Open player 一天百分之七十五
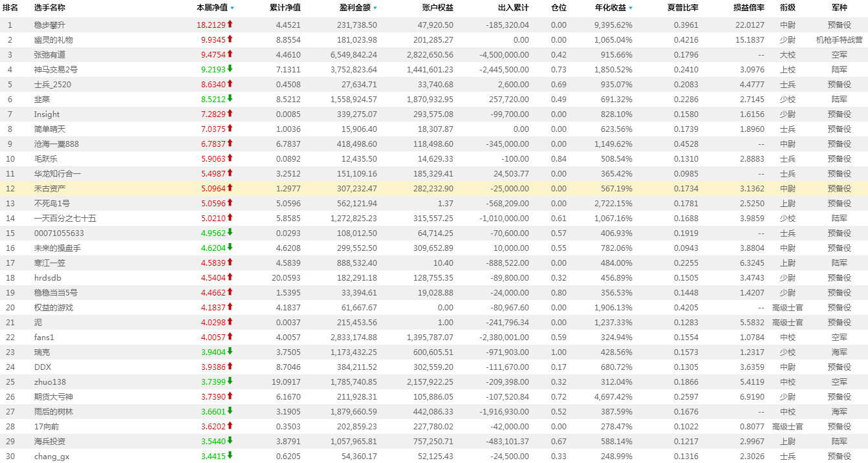The height and width of the screenshot is (463, 868). click(65, 219)
